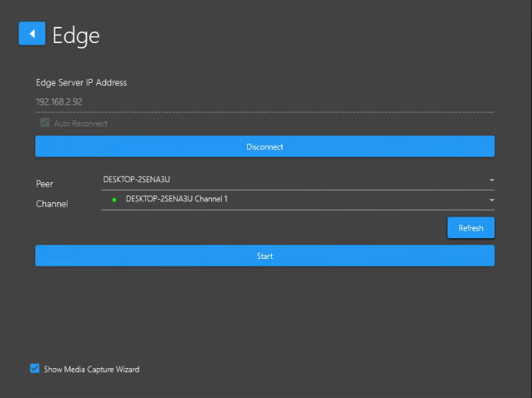Open the peer list showing DESKTOP-2SENA3U

coord(292,180)
